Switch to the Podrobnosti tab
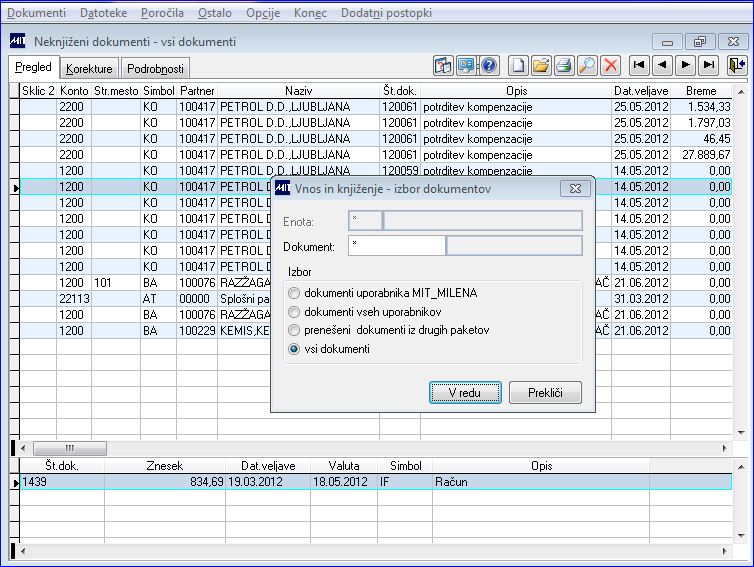The width and height of the screenshot is (754, 567). 155,69
